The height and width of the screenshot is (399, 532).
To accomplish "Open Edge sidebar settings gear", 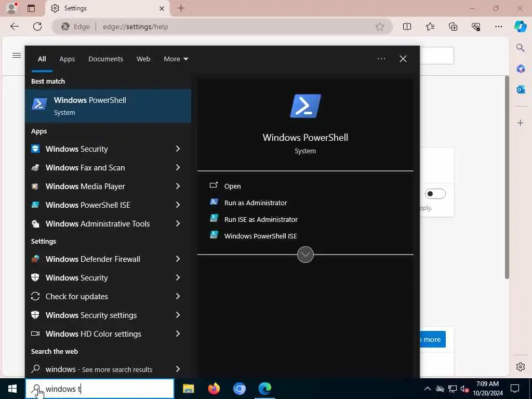I will point(521,367).
